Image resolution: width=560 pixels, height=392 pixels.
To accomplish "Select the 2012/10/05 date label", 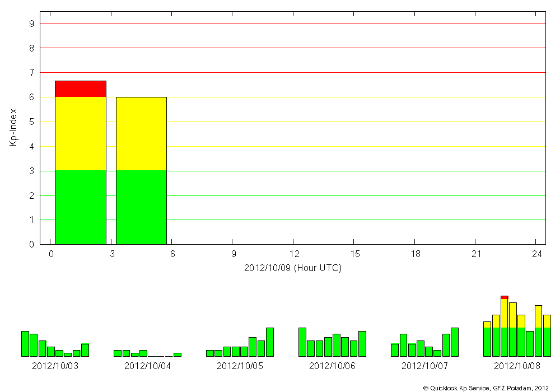I will coord(240,366).
